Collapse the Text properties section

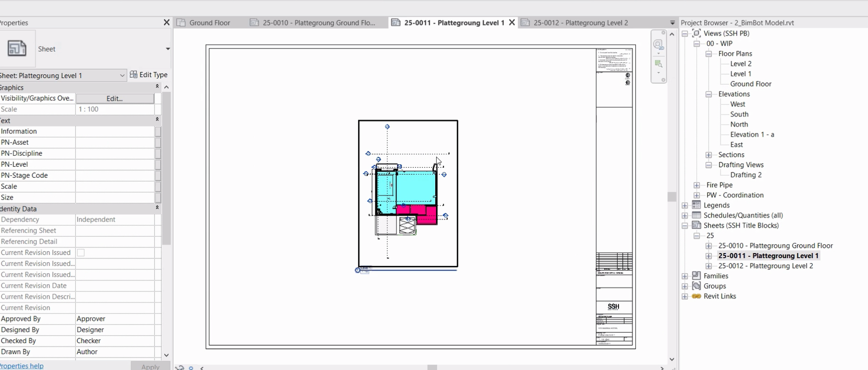click(157, 120)
